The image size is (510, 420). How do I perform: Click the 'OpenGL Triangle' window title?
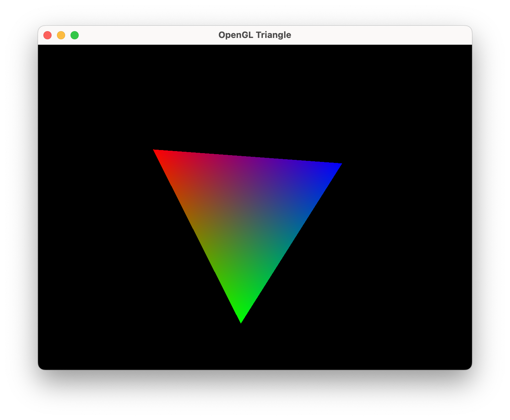tap(255, 35)
